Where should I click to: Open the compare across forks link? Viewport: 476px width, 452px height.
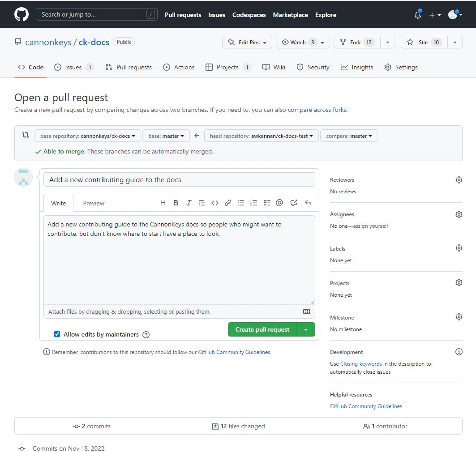(x=317, y=110)
